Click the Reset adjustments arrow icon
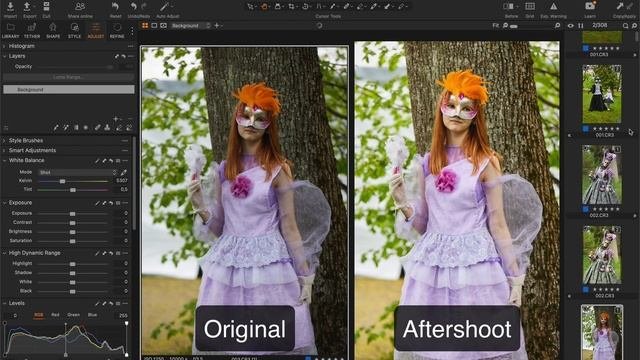The width and height of the screenshot is (640, 360). (115, 7)
